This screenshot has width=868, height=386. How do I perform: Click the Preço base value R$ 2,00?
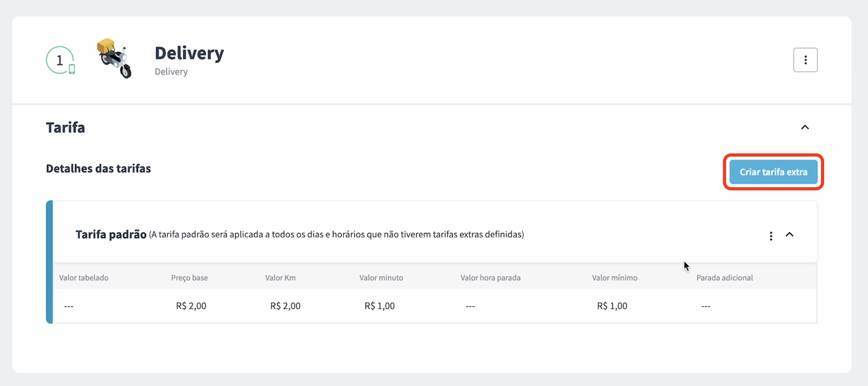tap(191, 306)
